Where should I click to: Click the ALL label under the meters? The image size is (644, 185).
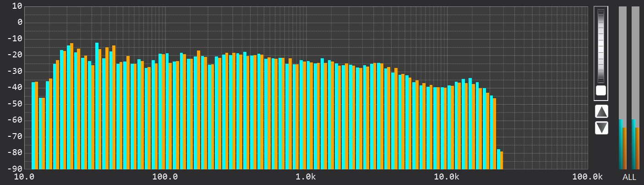click(629, 177)
